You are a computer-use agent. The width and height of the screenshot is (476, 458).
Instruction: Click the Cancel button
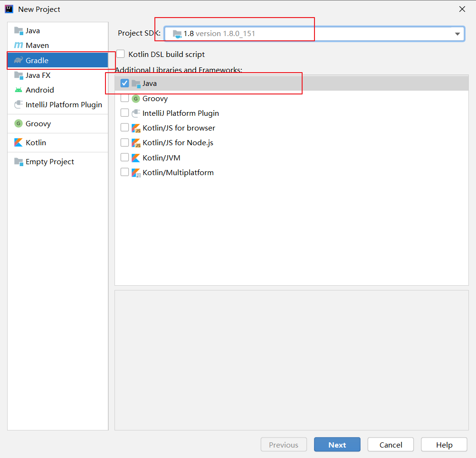390,445
